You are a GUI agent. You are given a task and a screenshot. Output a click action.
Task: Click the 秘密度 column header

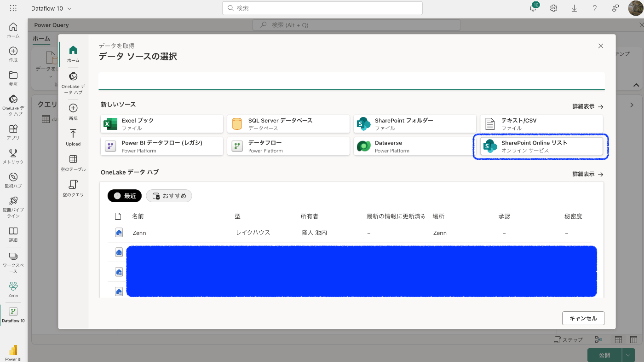coord(574,216)
